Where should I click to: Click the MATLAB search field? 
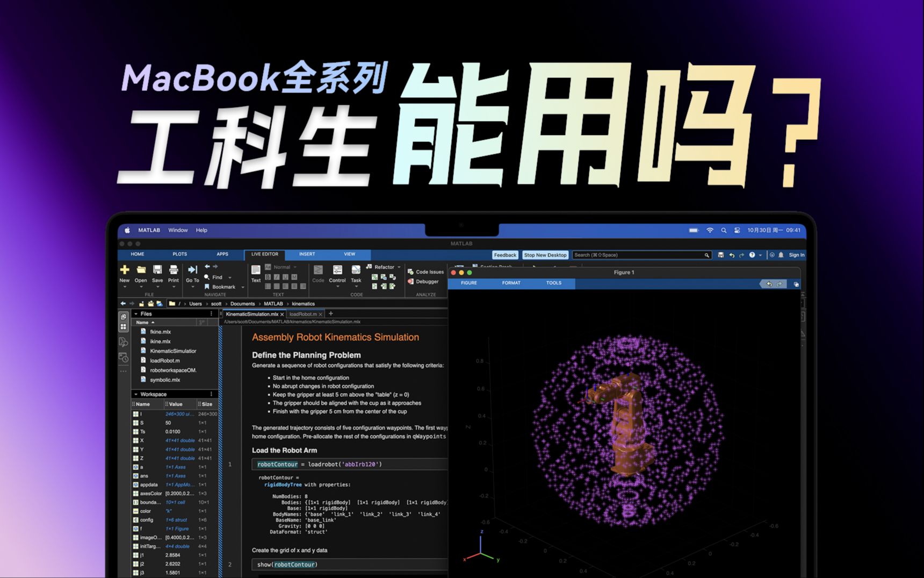tap(642, 255)
